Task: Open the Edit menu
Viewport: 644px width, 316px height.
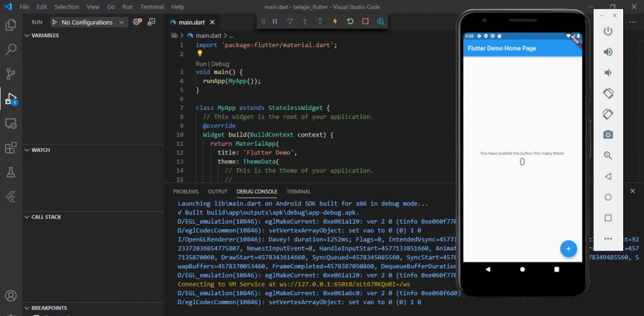Action: tap(42, 7)
